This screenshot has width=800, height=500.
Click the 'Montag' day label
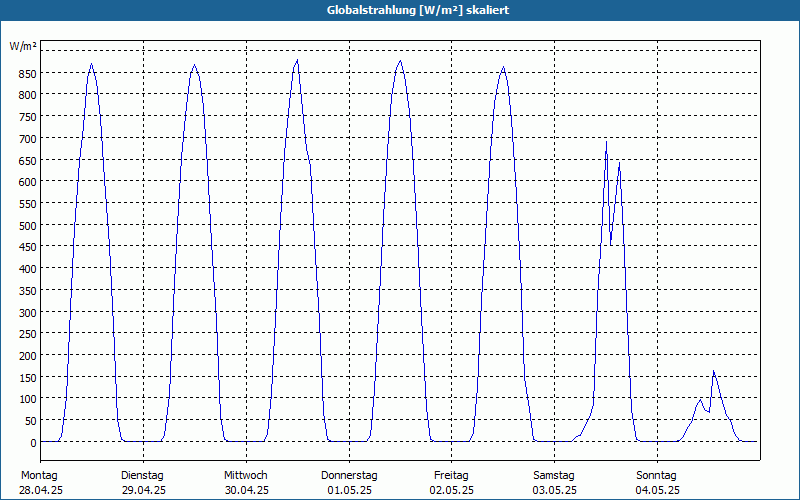39,476
